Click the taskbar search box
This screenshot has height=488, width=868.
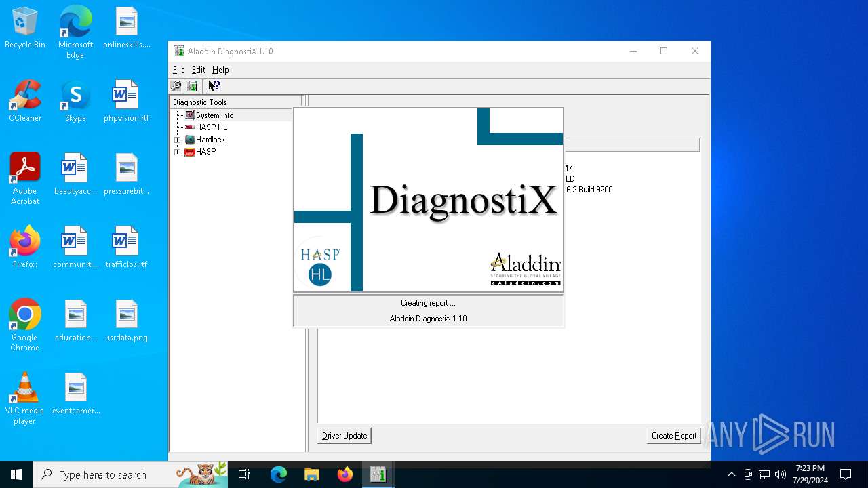(130, 474)
